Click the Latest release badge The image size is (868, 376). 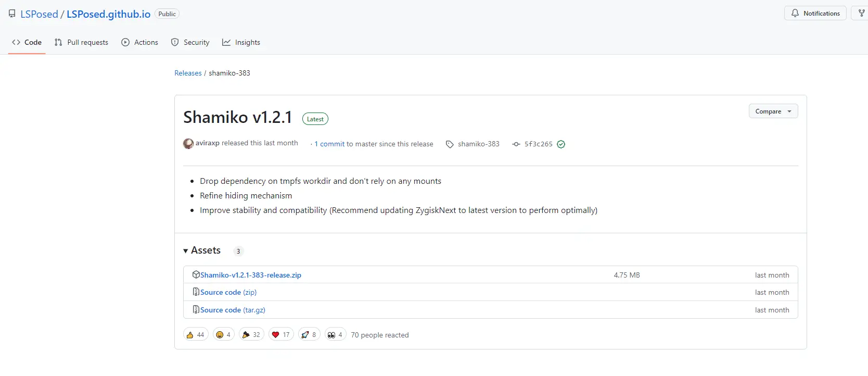point(315,119)
